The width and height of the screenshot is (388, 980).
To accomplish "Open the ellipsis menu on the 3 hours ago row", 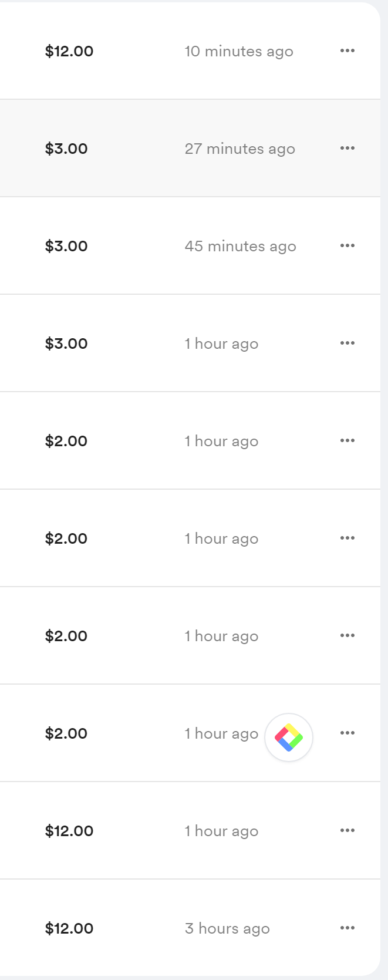I will [347, 928].
